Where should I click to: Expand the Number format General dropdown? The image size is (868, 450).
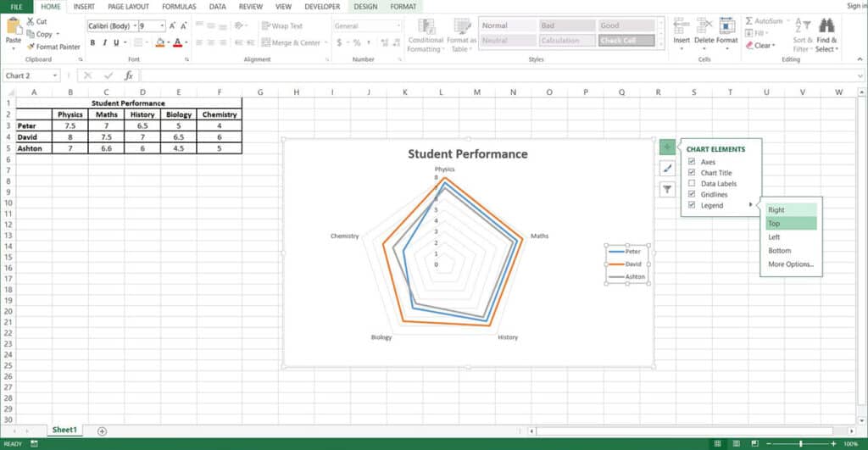click(398, 26)
